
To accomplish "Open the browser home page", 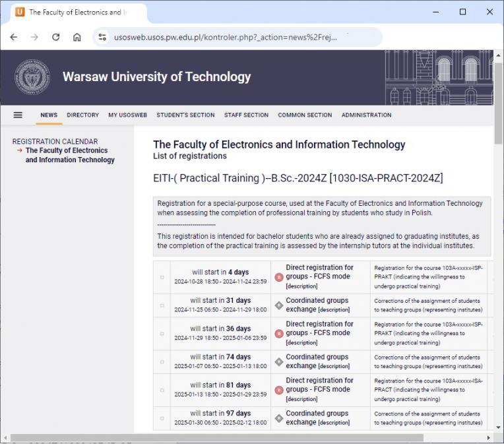I will point(77,38).
